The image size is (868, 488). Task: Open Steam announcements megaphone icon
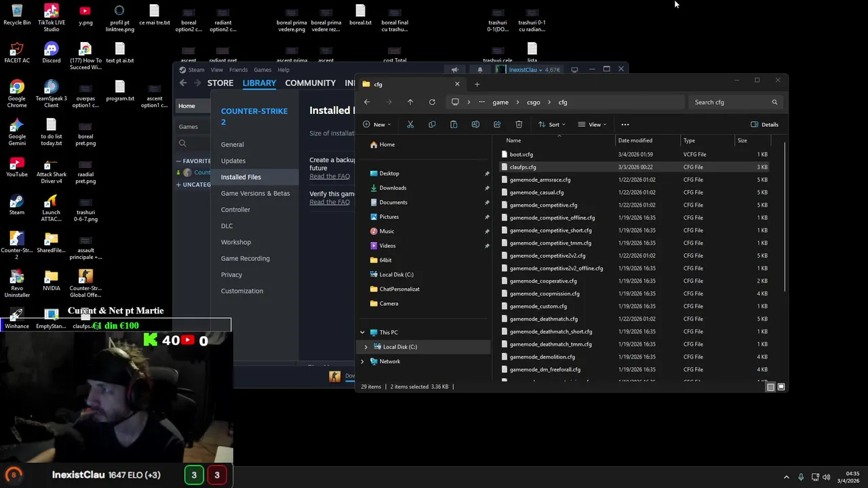[x=455, y=70]
